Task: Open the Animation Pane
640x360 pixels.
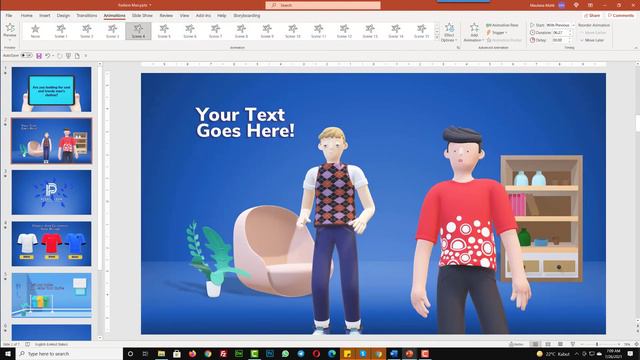Action: 502,25
